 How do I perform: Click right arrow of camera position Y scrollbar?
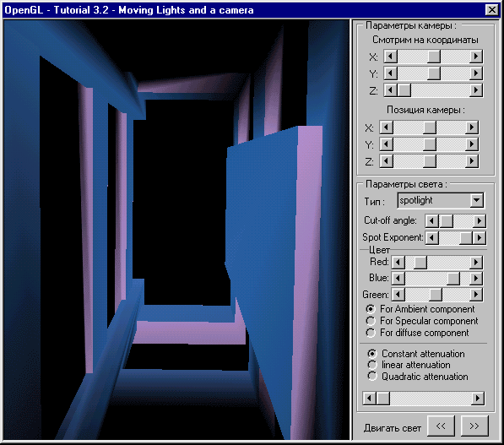coord(471,144)
